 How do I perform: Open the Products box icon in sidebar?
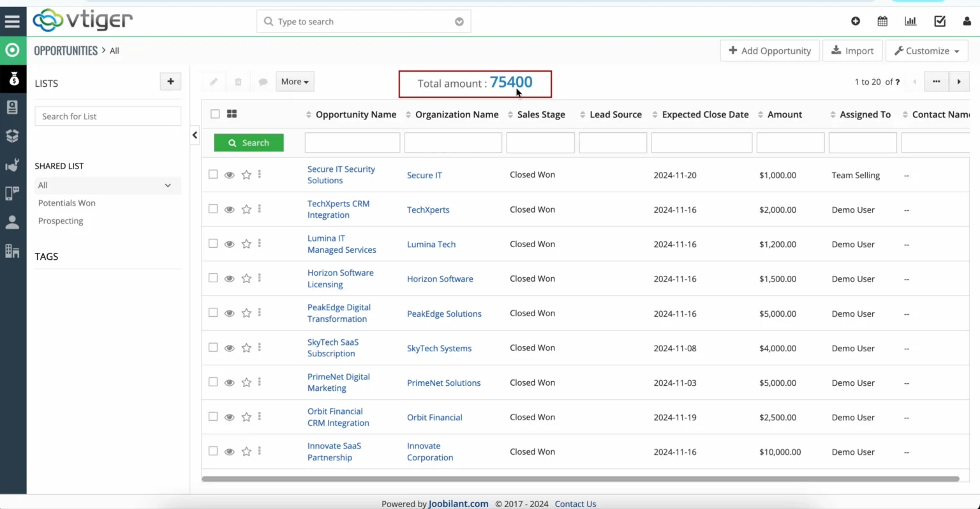[x=13, y=136]
